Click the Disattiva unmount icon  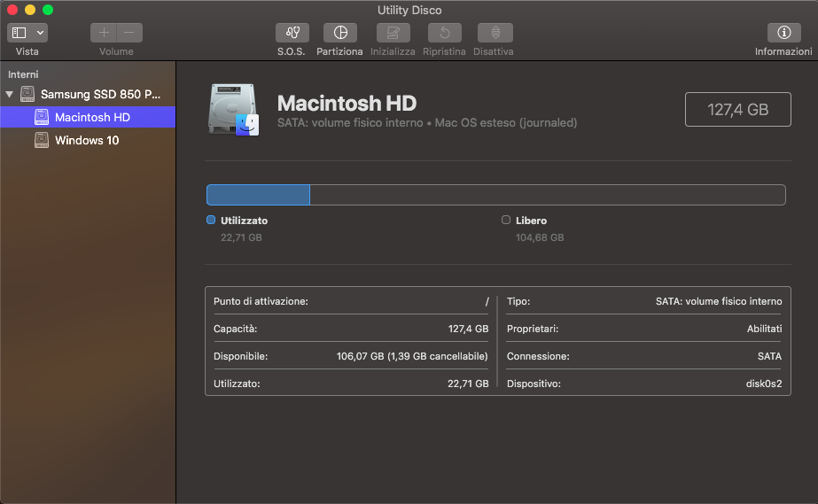[495, 33]
